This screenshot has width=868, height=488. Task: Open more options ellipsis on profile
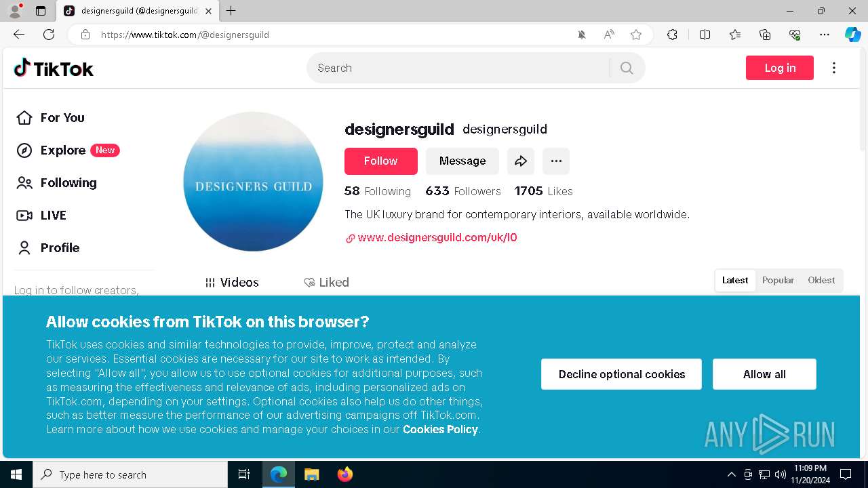click(556, 161)
